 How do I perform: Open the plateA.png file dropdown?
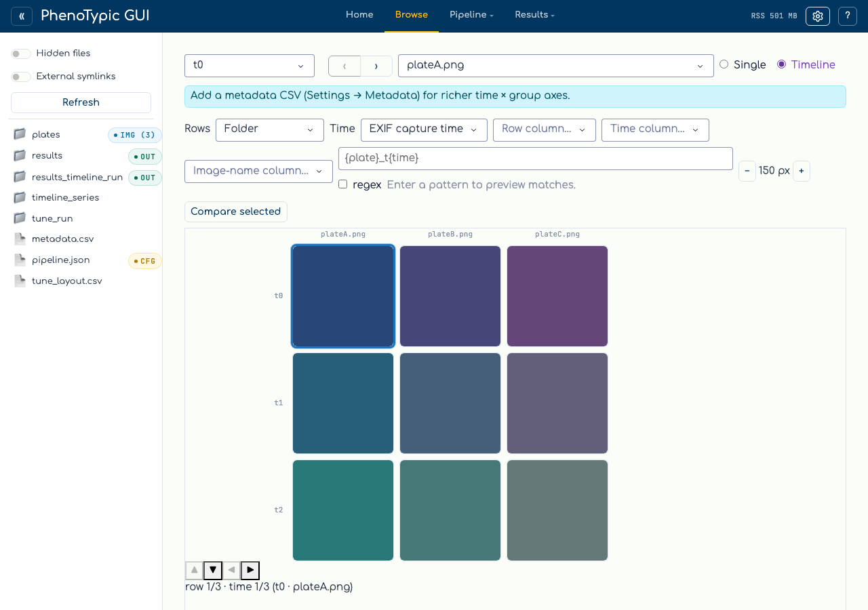tap(556, 66)
